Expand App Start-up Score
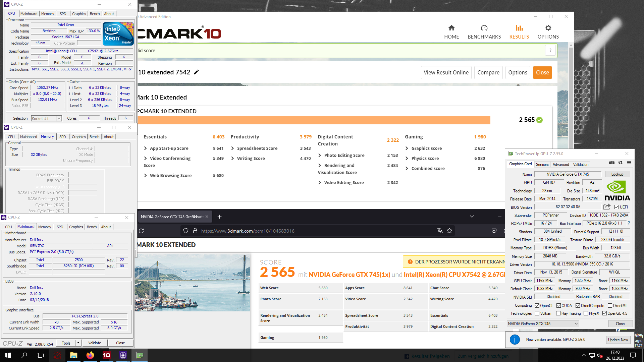The height and width of the screenshot is (362, 644). pos(146,148)
